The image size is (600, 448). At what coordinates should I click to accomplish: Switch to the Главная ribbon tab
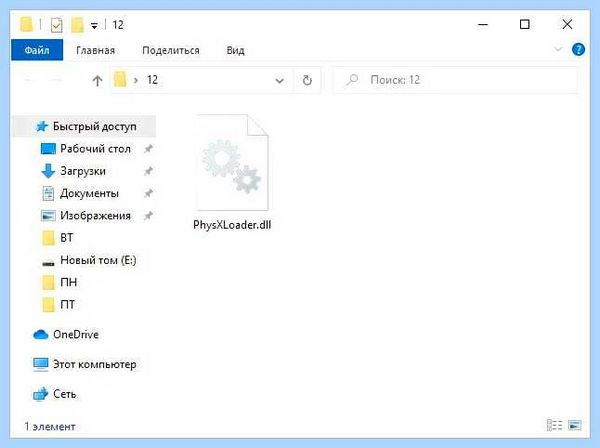pos(95,51)
